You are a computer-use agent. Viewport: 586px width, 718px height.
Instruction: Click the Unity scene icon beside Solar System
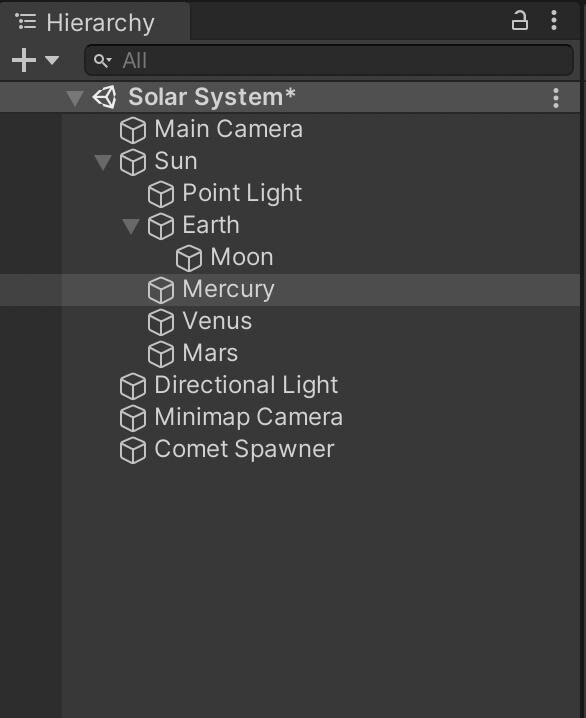pos(104,98)
